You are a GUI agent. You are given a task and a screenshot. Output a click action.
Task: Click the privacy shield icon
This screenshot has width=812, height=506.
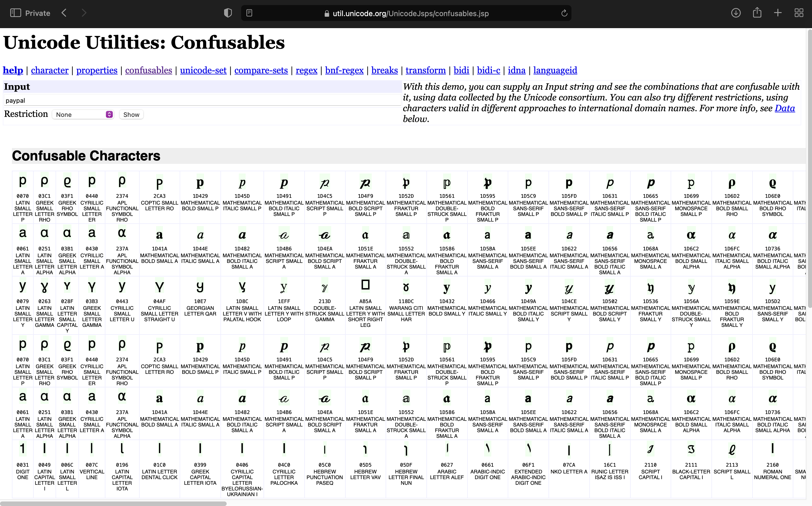pyautogui.click(x=228, y=13)
